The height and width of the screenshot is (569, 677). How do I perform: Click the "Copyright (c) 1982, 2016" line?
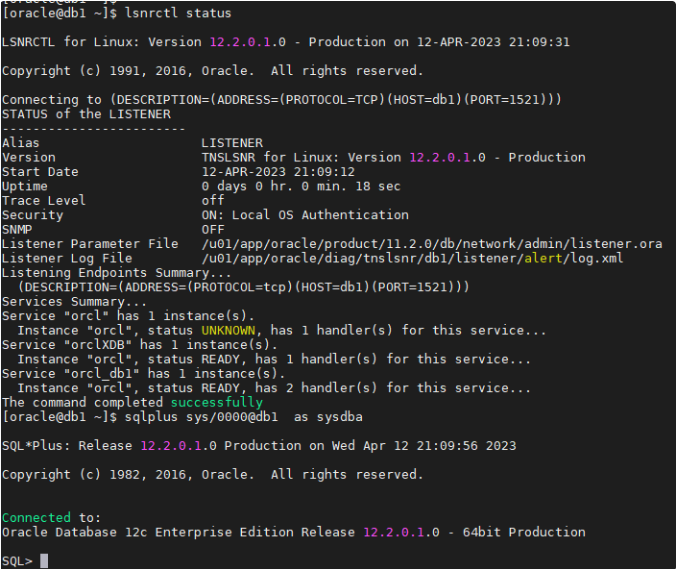pos(212,475)
